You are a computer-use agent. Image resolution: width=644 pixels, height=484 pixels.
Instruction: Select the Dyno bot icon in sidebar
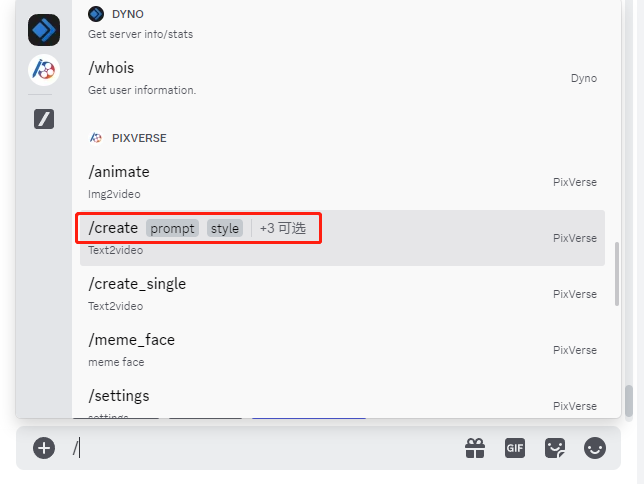(x=44, y=30)
